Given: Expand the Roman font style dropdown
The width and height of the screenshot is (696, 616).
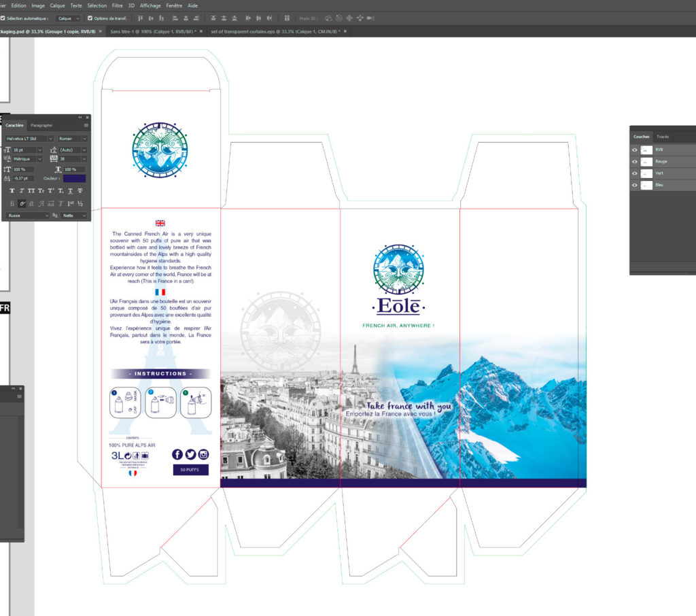Looking at the screenshot, I should 73,139.
